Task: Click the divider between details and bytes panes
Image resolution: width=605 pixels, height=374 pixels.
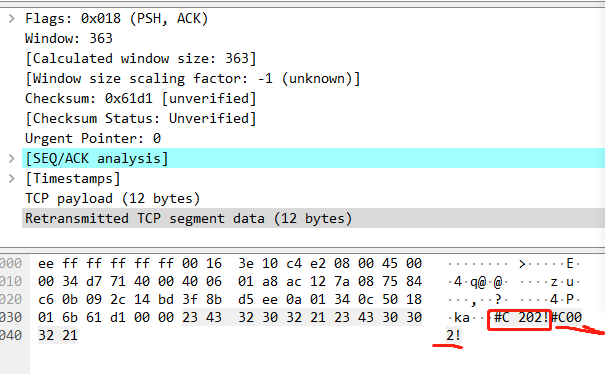Action: click(302, 250)
